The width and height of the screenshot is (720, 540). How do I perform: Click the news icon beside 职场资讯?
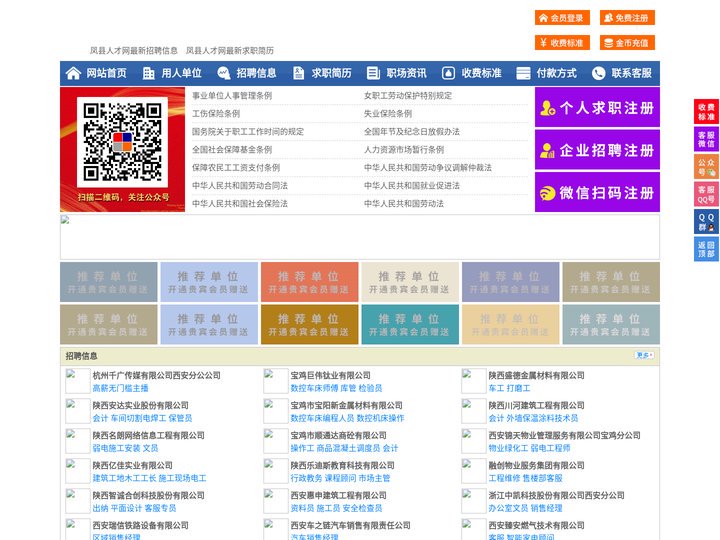[x=373, y=73]
